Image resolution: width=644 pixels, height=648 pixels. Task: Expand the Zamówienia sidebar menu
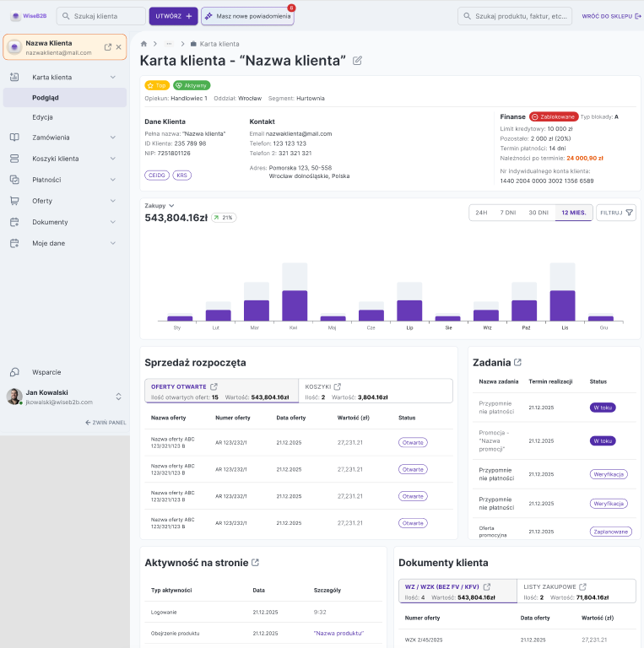click(113, 138)
